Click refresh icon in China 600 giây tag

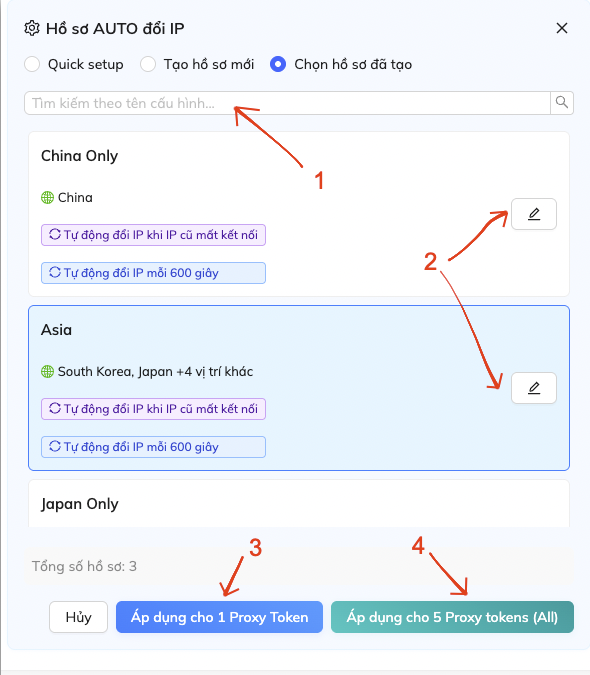[x=55, y=272]
